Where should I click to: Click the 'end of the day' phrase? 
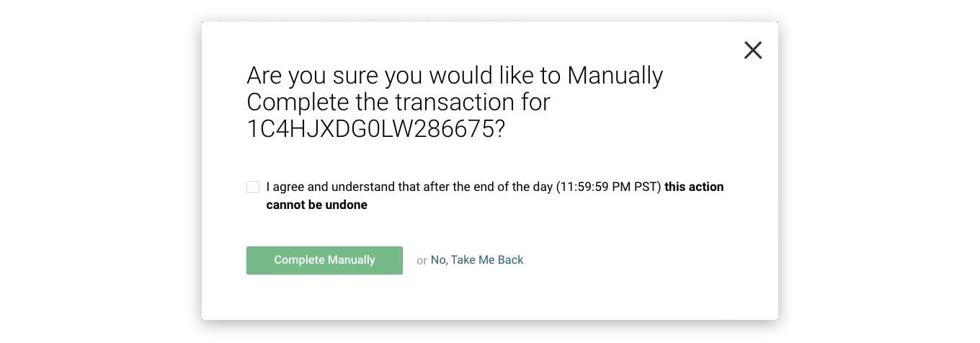point(516,187)
